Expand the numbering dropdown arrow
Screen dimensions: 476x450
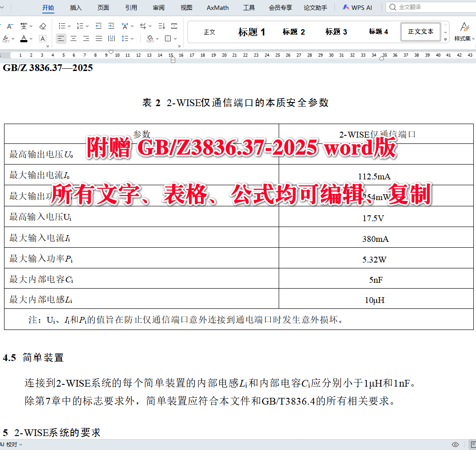87,27
